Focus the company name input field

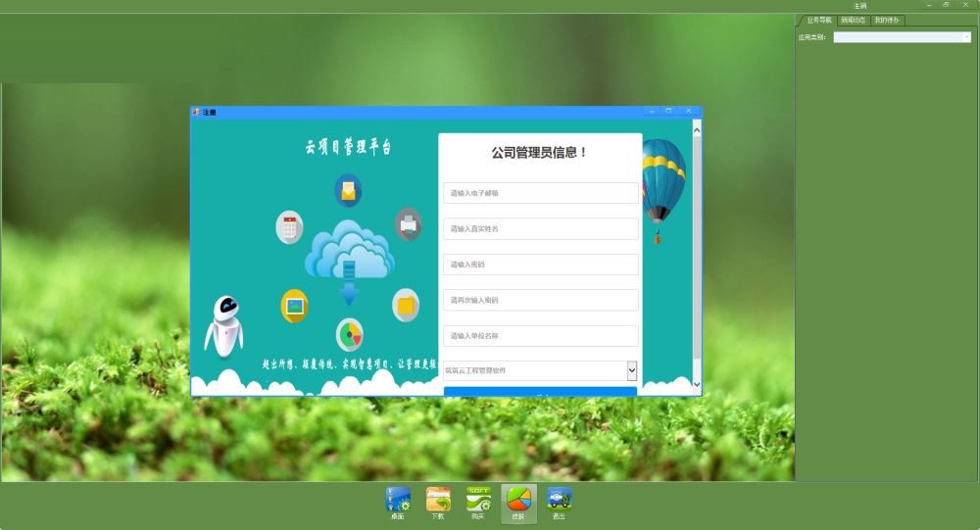coord(541,336)
